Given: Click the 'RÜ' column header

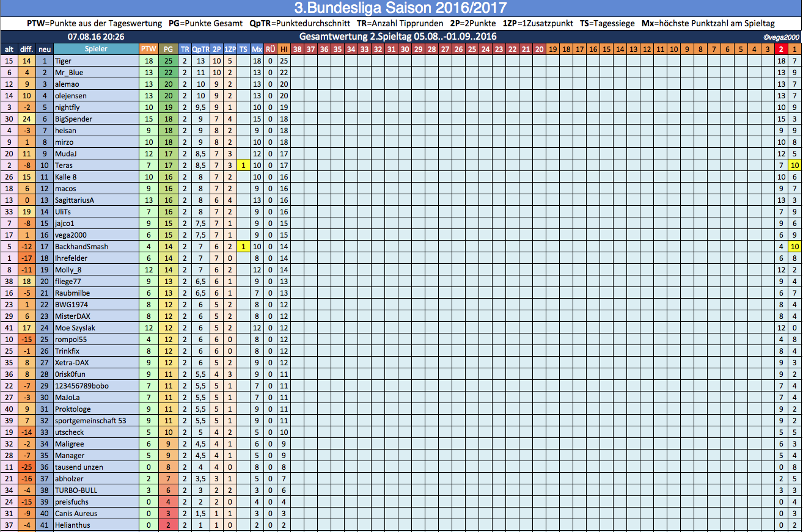Looking at the screenshot, I should tap(271, 49).
